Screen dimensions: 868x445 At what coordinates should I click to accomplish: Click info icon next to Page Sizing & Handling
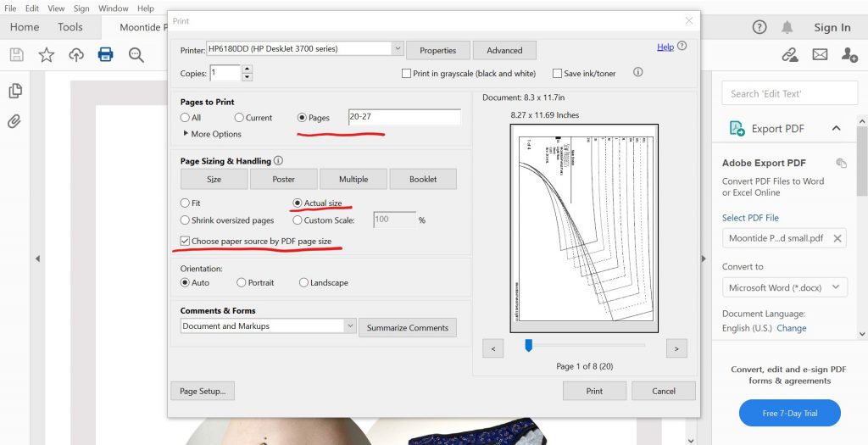pyautogui.click(x=278, y=160)
